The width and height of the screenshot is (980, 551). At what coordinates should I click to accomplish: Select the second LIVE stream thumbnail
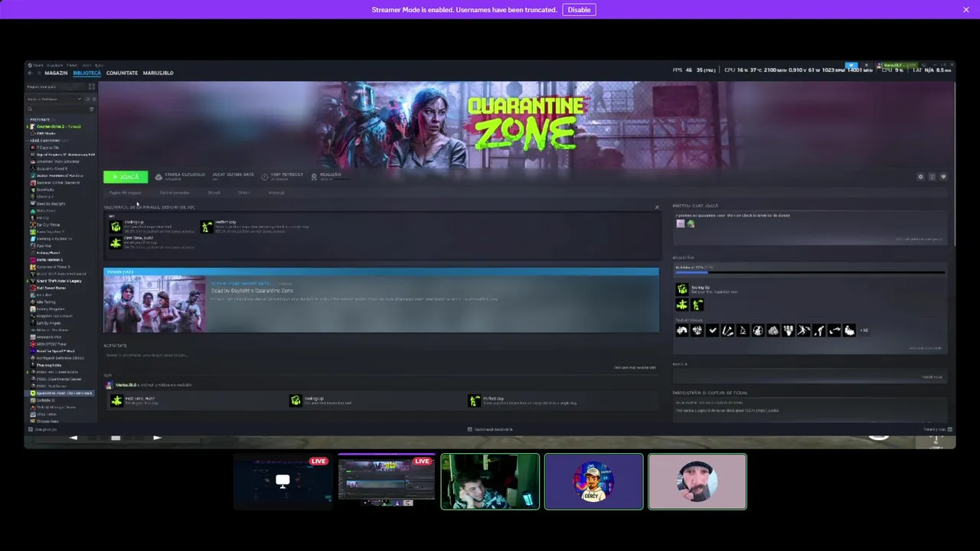pyautogui.click(x=387, y=481)
